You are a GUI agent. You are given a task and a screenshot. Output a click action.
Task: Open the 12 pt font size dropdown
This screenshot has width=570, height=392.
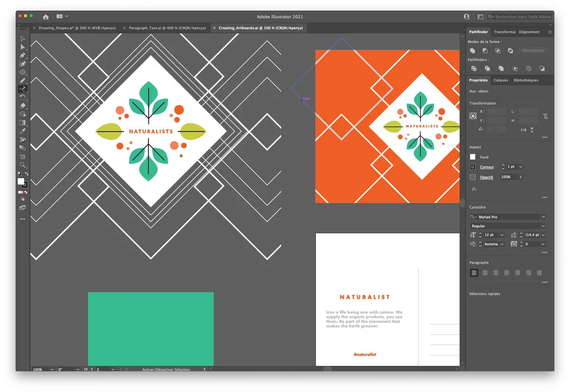[502, 235]
